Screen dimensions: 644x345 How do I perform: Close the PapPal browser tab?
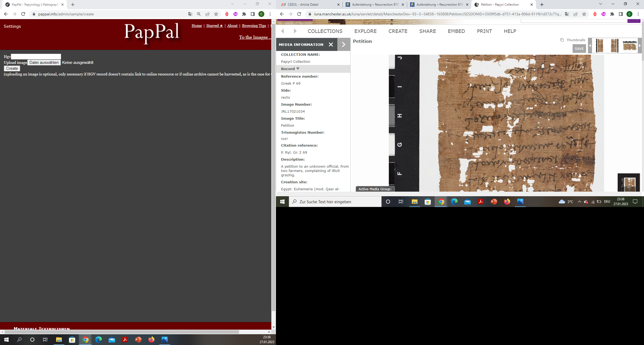click(63, 5)
